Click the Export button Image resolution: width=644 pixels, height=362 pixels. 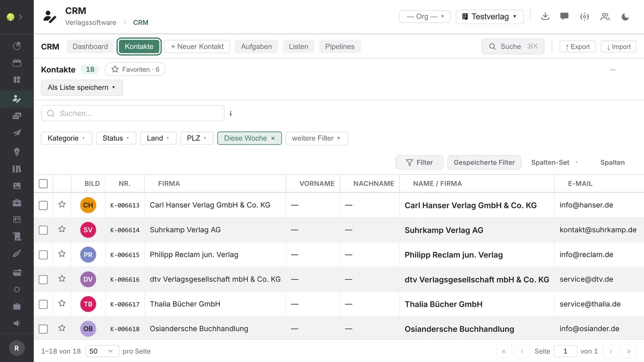tap(578, 47)
